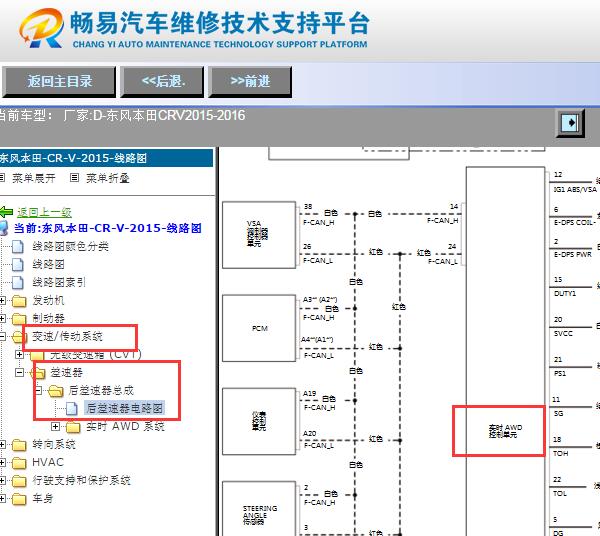Viewport: 600px width, 536px height.
Task: Open 线路图颜色分类 document
Action: (70, 246)
